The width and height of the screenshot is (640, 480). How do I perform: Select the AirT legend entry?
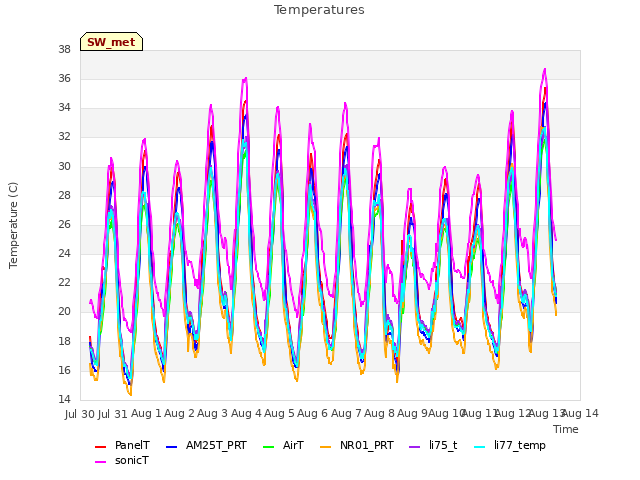[284, 445]
